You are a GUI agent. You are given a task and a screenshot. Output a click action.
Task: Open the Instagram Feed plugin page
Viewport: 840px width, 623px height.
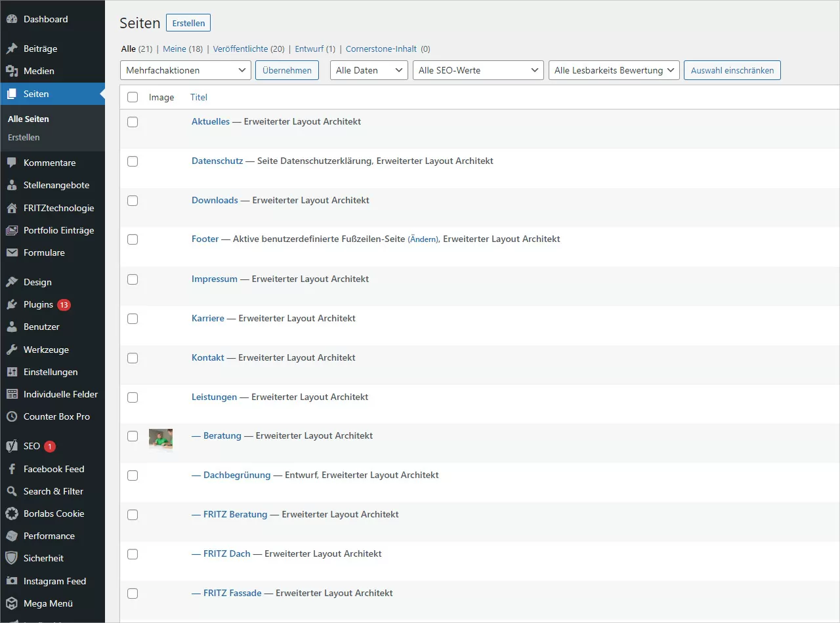[54, 580]
